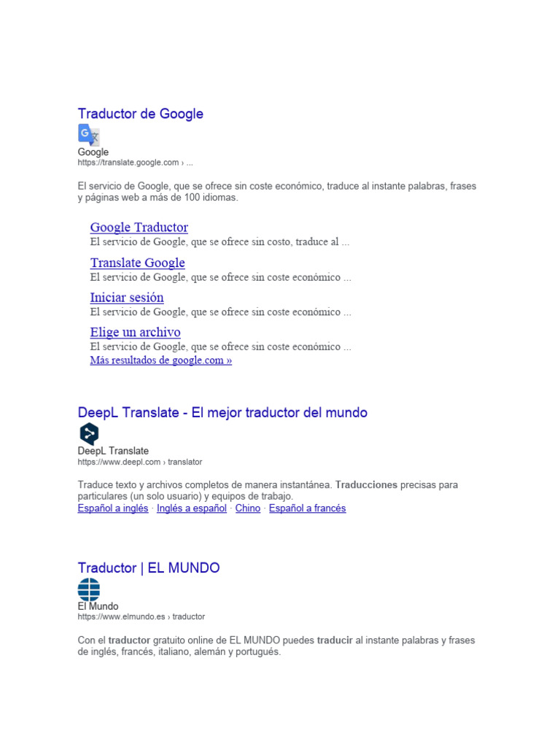The image size is (560, 747).
Task: Show Más resultados de google.com
Action: (x=161, y=360)
